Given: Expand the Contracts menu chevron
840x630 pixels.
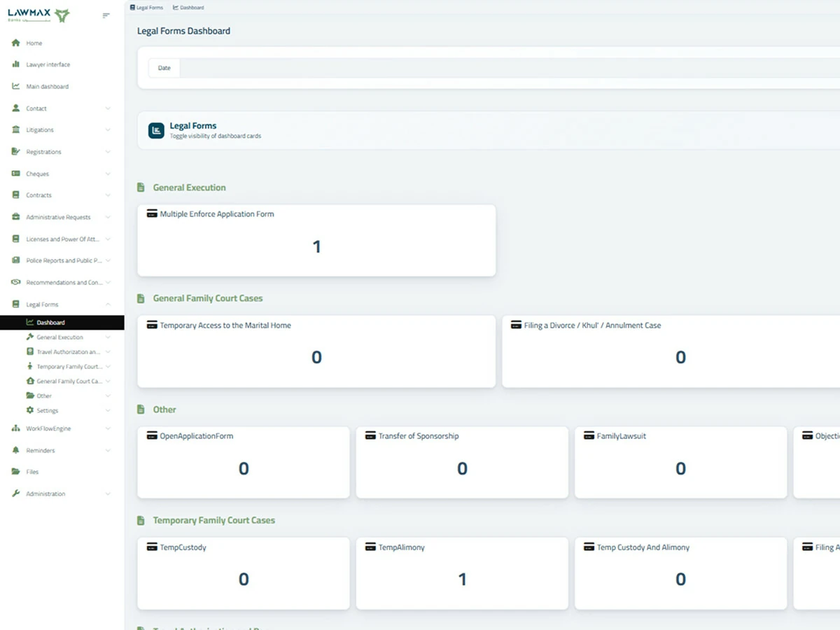Looking at the screenshot, I should [x=108, y=195].
